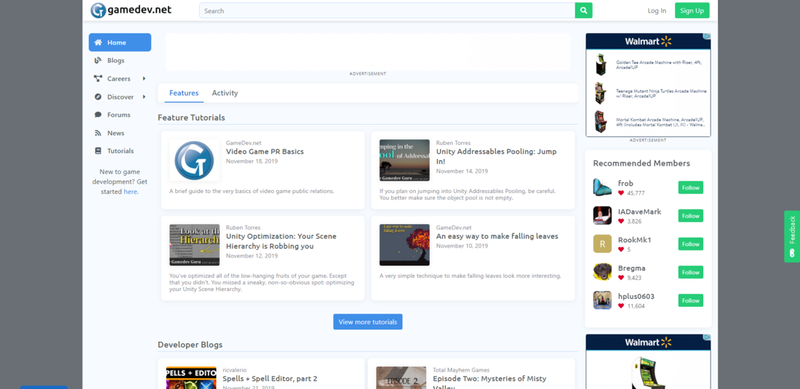This screenshot has height=389, width=800.
Task: Switch to the Features tab
Action: (x=184, y=93)
